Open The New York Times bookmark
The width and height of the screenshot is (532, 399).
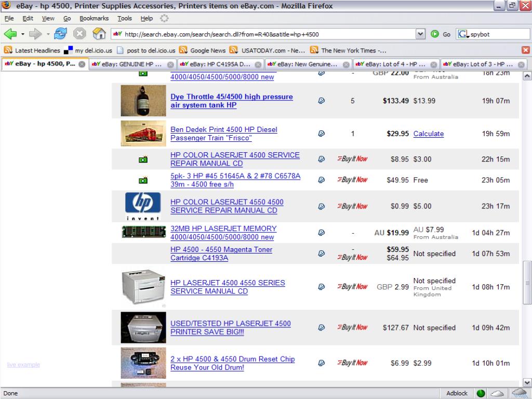click(348, 50)
